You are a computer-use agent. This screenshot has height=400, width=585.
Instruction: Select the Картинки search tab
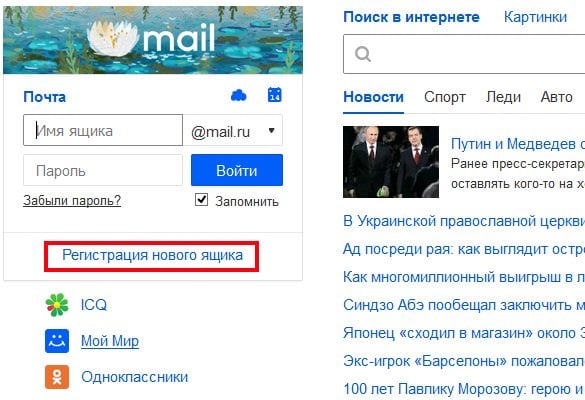[535, 17]
